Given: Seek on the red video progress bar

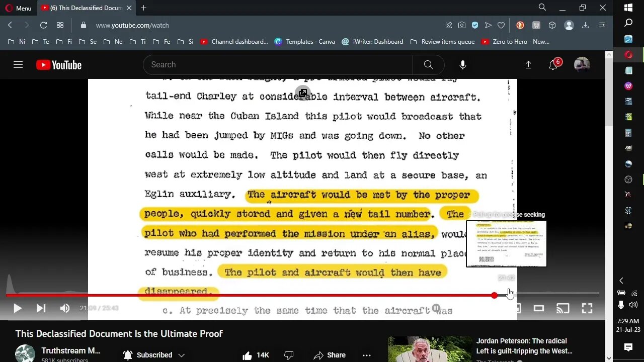Looking at the screenshot, I should click(250, 295).
